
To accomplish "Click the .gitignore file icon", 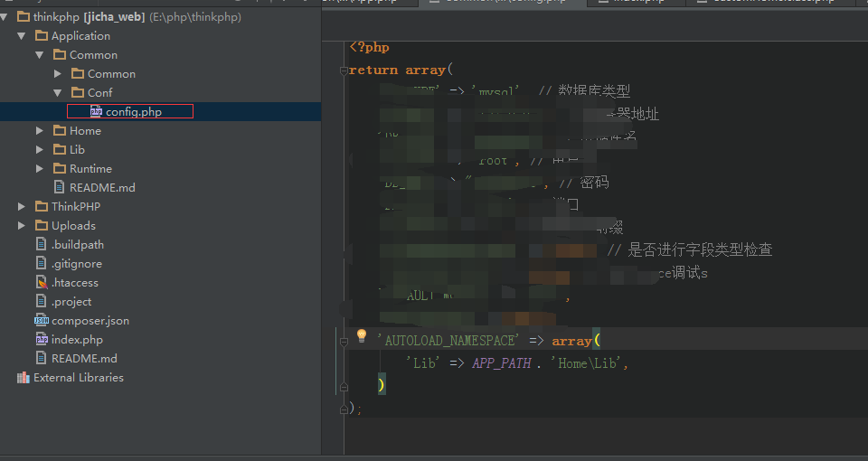I will 41,263.
